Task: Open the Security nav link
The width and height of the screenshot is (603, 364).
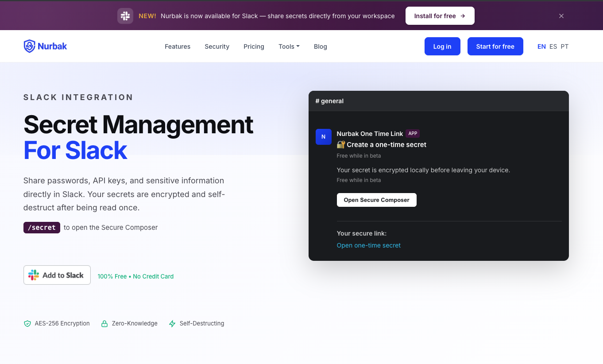Action: click(217, 46)
